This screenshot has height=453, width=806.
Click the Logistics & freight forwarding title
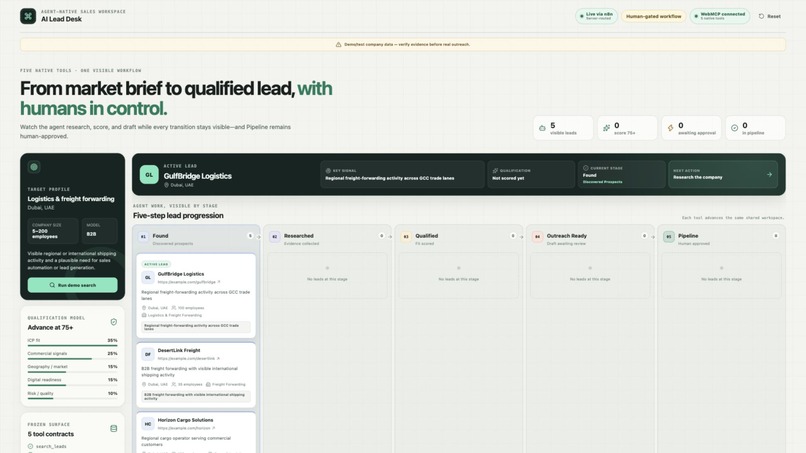pyautogui.click(x=71, y=199)
